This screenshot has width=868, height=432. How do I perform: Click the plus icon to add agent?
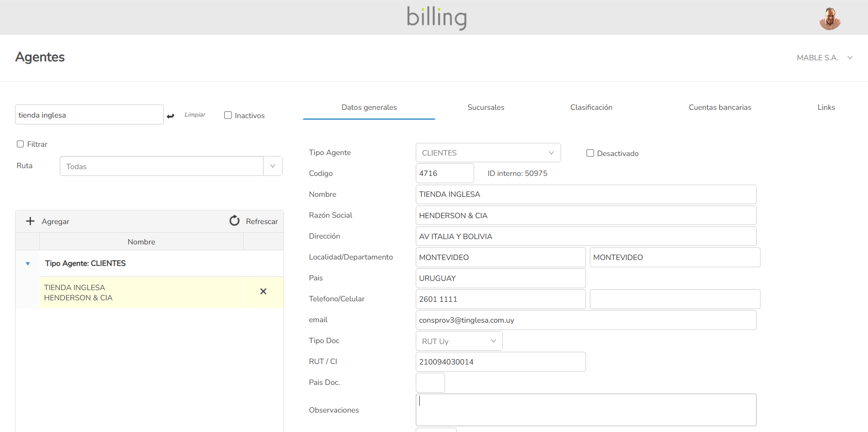point(30,221)
